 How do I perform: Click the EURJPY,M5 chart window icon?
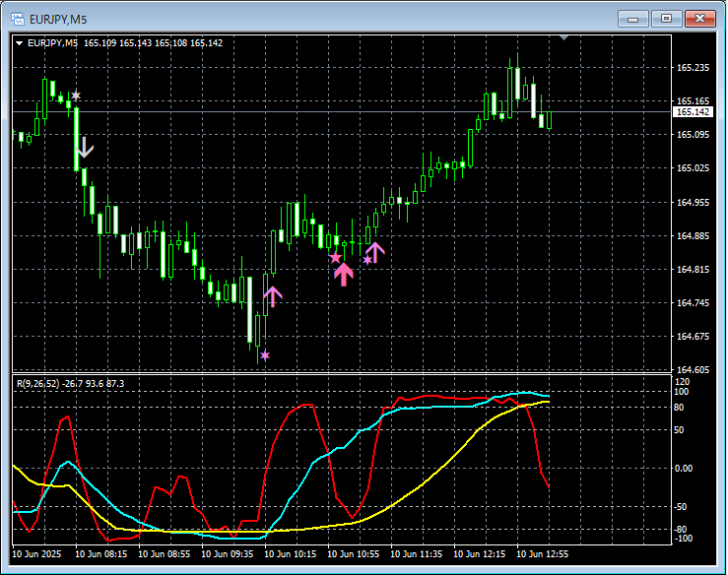coord(17,19)
